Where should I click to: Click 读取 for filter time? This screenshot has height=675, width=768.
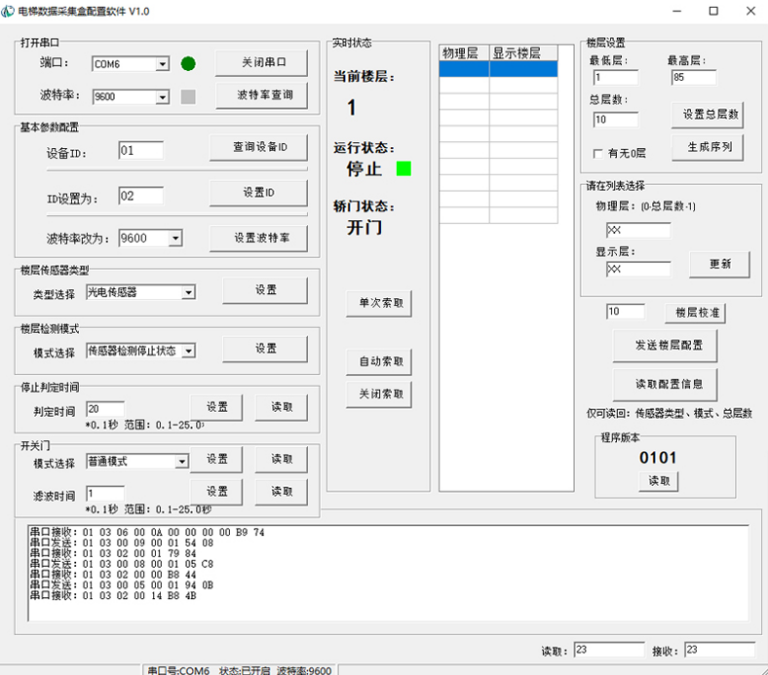tap(281, 492)
